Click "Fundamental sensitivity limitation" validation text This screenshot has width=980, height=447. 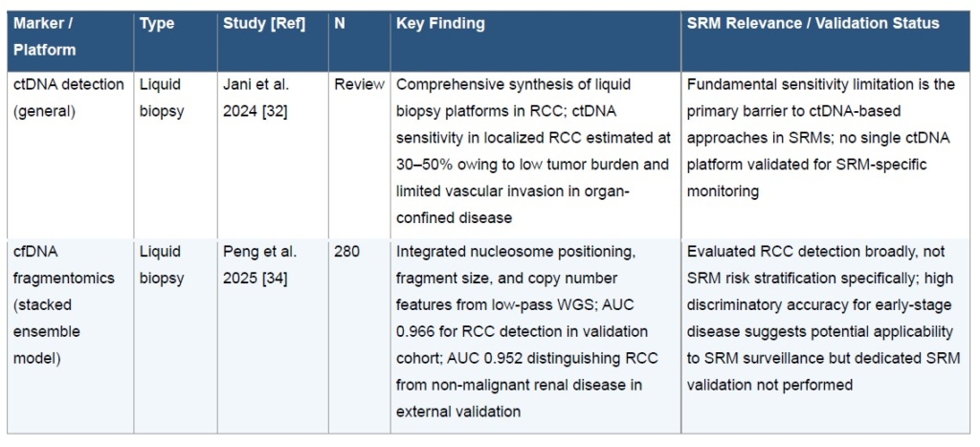tap(820, 84)
